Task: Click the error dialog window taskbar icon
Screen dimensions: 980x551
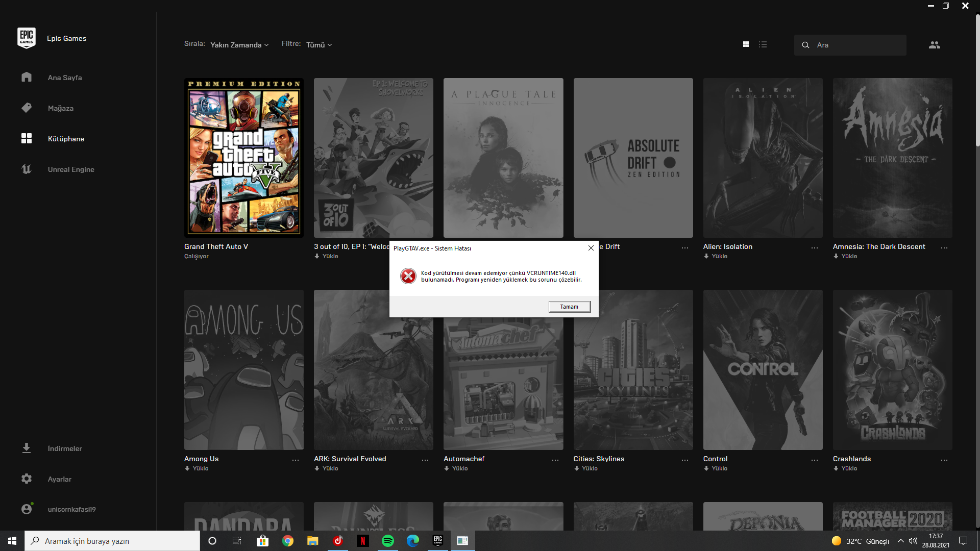Action: point(462,541)
